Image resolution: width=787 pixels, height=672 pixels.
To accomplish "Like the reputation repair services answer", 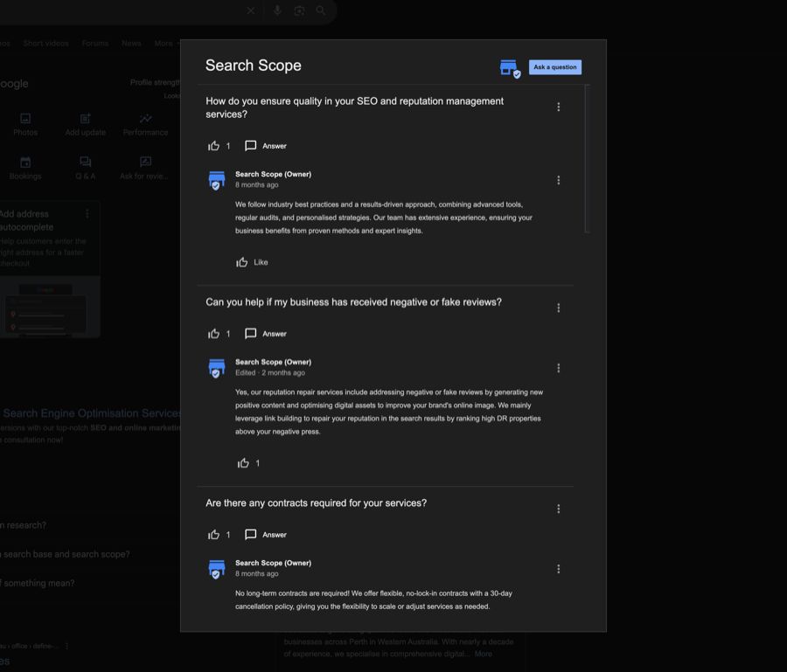I will click(x=244, y=463).
